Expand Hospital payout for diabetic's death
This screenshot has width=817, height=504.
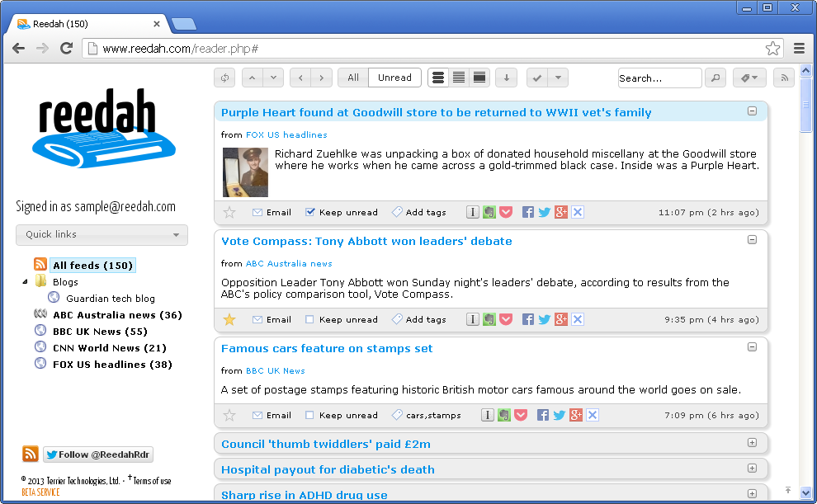pyautogui.click(x=752, y=468)
